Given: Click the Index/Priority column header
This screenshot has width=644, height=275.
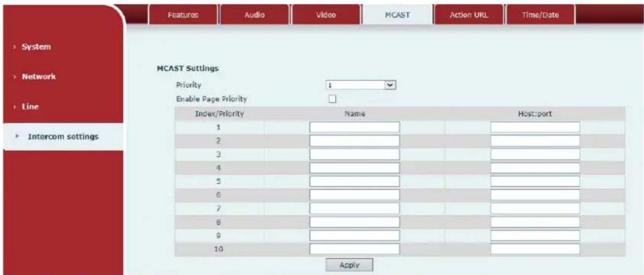Looking at the screenshot, I should pos(219,114).
